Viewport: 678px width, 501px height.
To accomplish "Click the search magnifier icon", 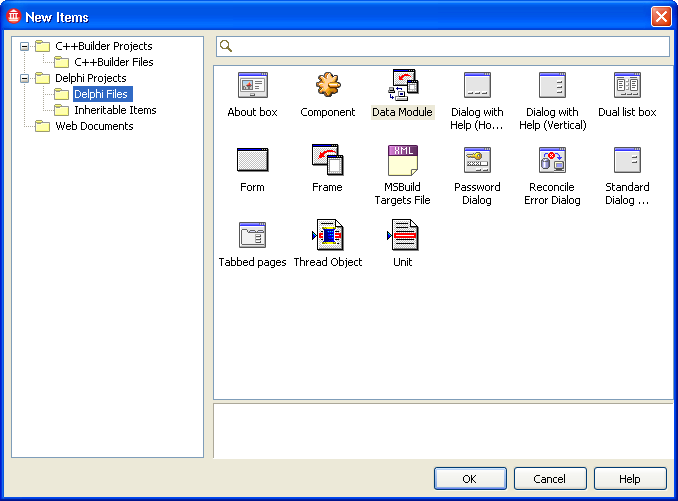I will [226, 46].
